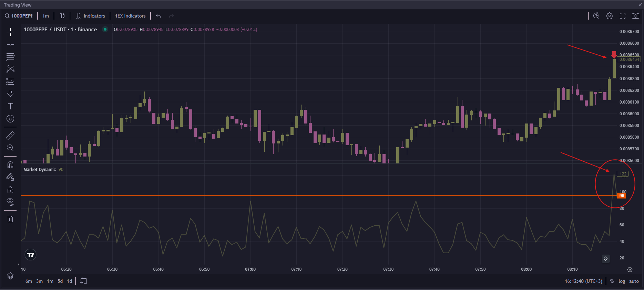The width and height of the screenshot is (644, 290).
Task: Hide all drawings with eye icon
Action: click(10, 202)
